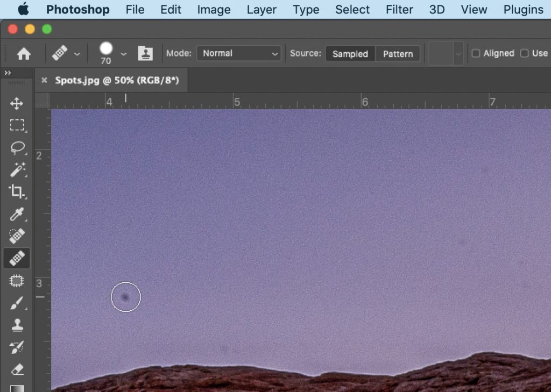Select the Spot Healing Brush tool

pos(17,236)
